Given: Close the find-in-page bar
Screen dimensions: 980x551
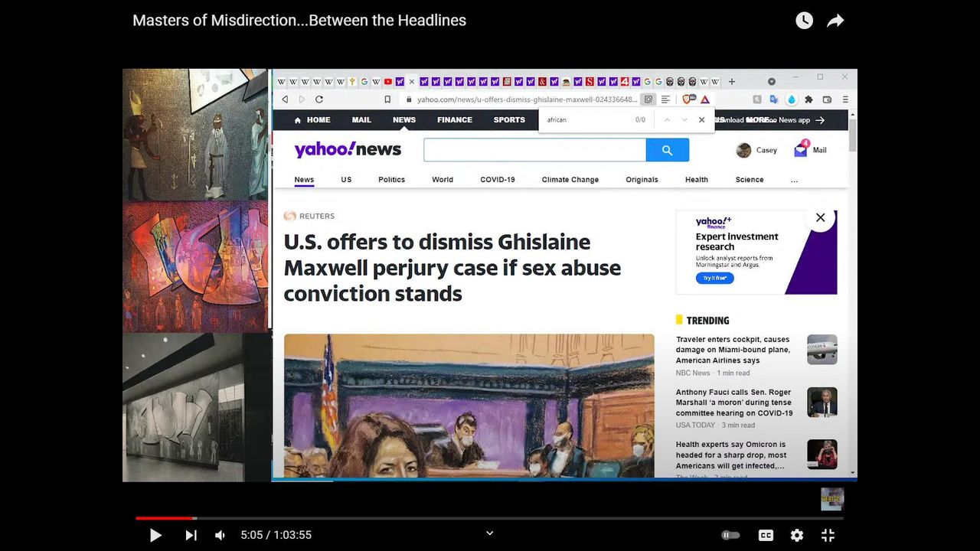Looking at the screenshot, I should pyautogui.click(x=701, y=120).
